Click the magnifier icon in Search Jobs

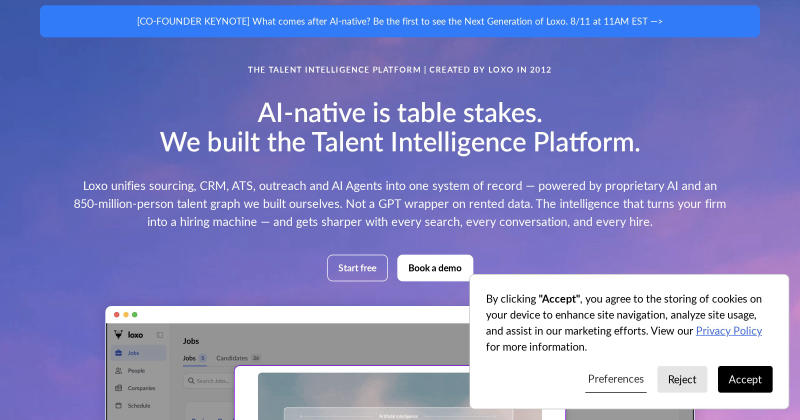coord(191,381)
